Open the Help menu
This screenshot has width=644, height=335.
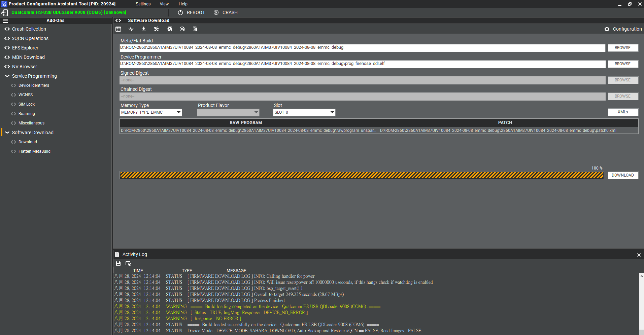183,4
